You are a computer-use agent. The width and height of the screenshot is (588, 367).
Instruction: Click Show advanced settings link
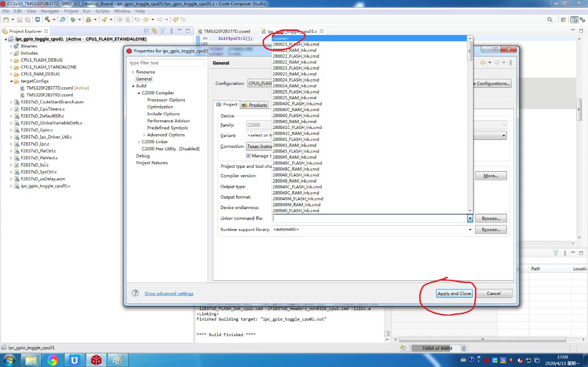pyautogui.click(x=169, y=294)
